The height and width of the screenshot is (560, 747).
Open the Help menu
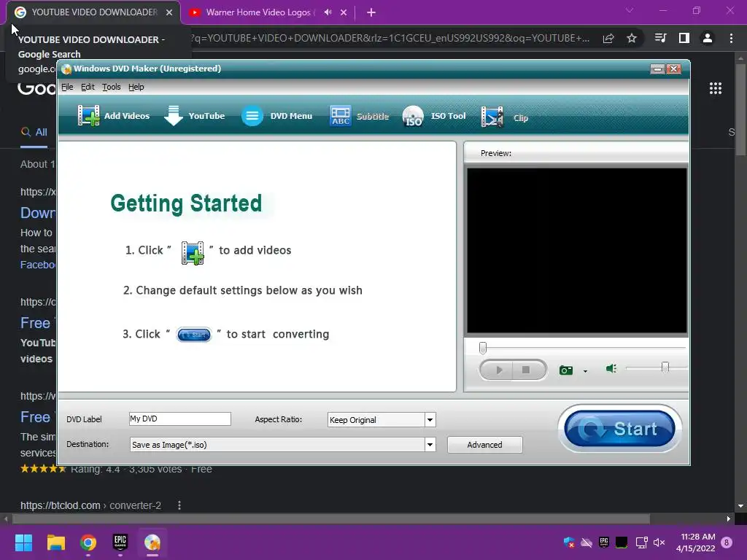136,87
